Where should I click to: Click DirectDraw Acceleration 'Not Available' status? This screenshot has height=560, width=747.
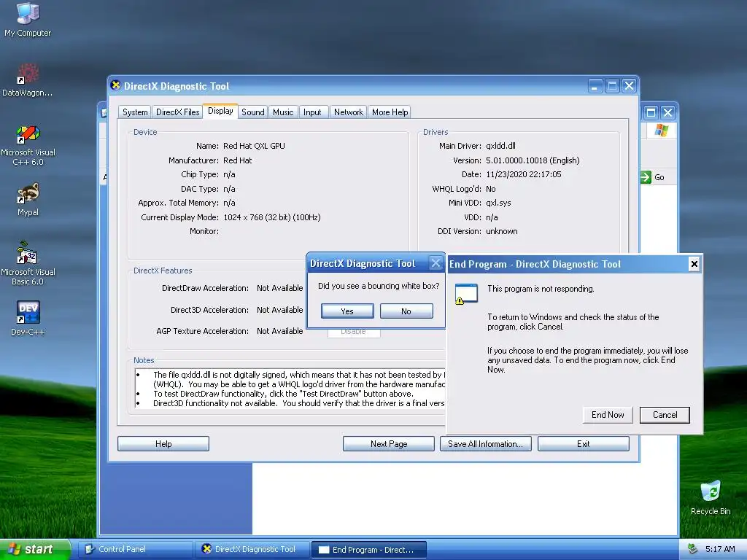(x=279, y=288)
